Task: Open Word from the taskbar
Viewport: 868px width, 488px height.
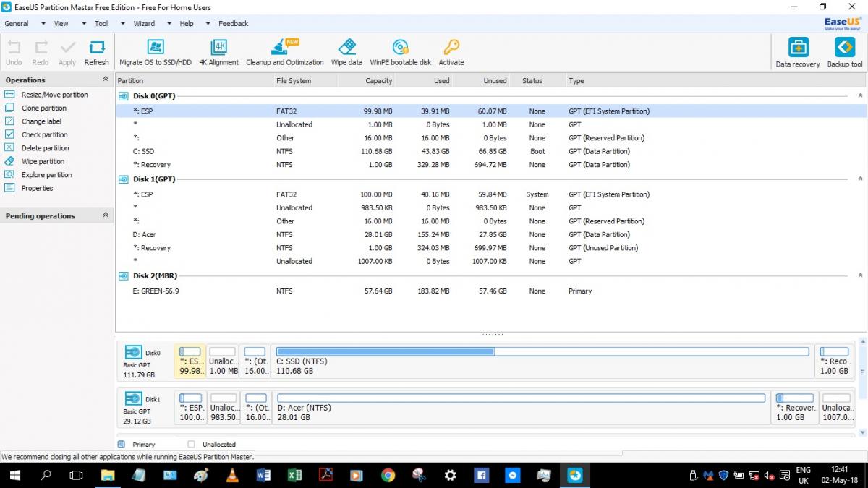Action: (263, 475)
